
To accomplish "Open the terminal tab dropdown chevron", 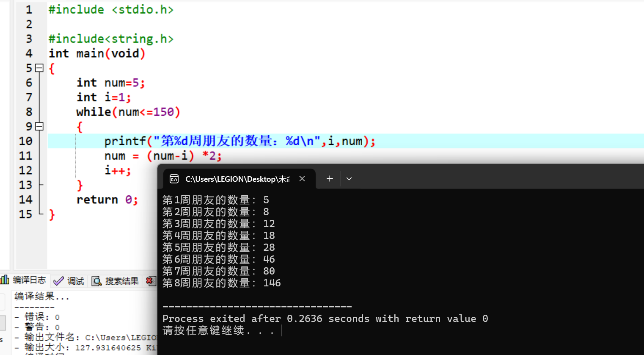I will tap(349, 179).
